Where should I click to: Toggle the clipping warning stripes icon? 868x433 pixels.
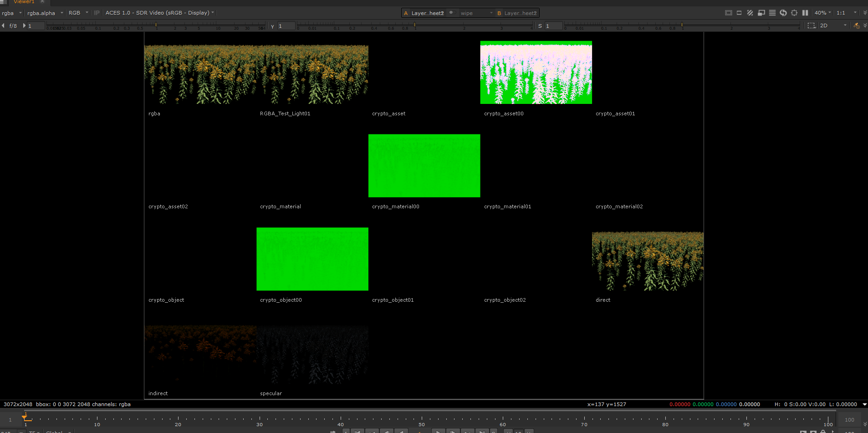point(750,13)
